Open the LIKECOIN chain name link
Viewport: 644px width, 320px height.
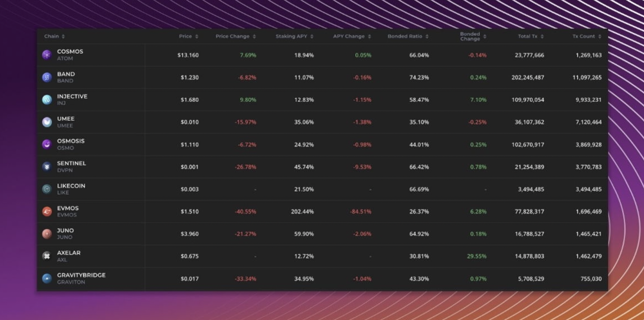(71, 186)
